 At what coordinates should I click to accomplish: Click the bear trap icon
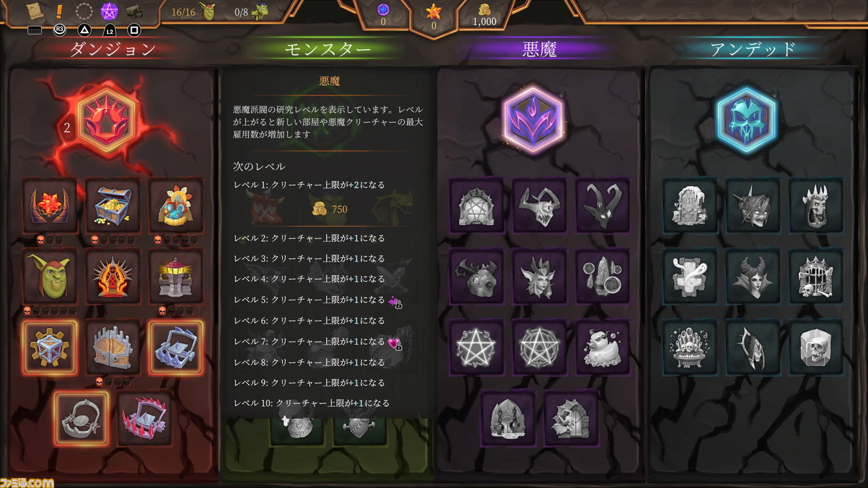tap(81, 419)
